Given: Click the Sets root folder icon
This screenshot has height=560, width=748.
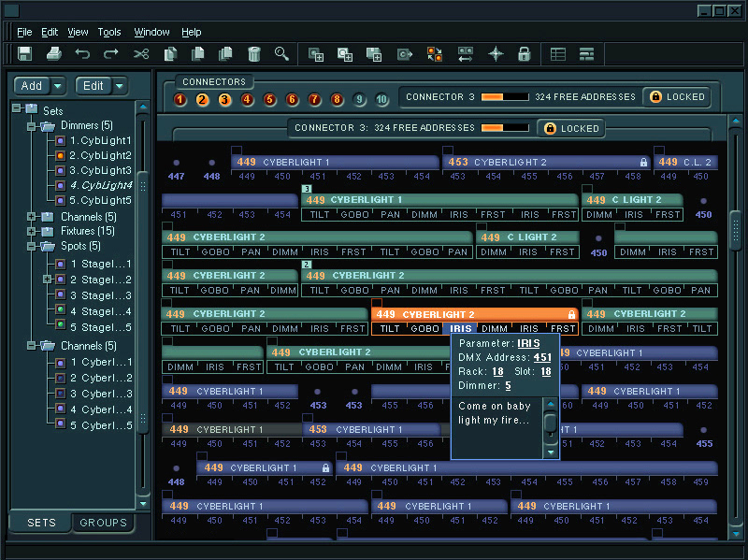Looking at the screenshot, I should [32, 109].
